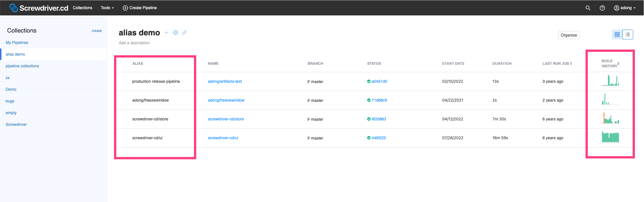The height and width of the screenshot is (202, 644).
Task: Open Collections in top navigation
Action: tap(82, 8)
